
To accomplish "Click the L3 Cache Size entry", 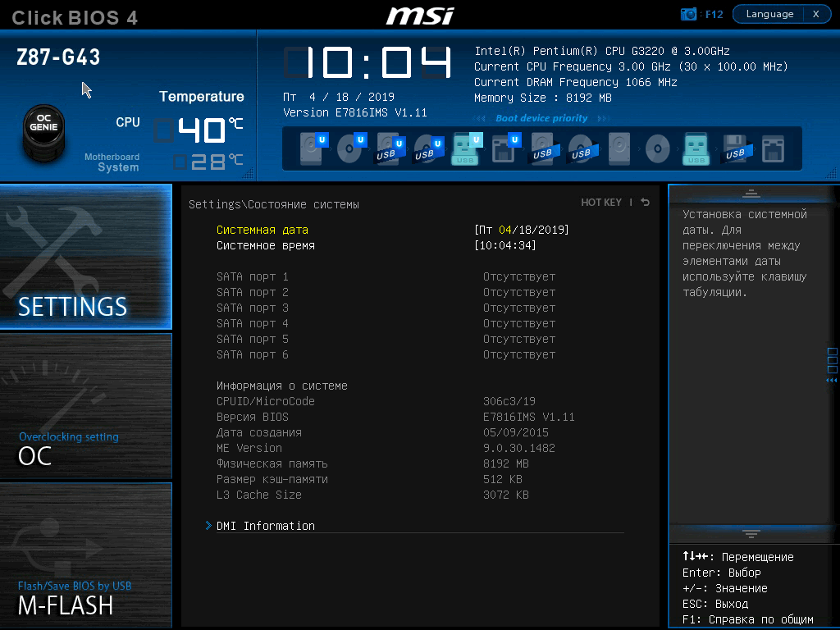I will tap(373, 495).
